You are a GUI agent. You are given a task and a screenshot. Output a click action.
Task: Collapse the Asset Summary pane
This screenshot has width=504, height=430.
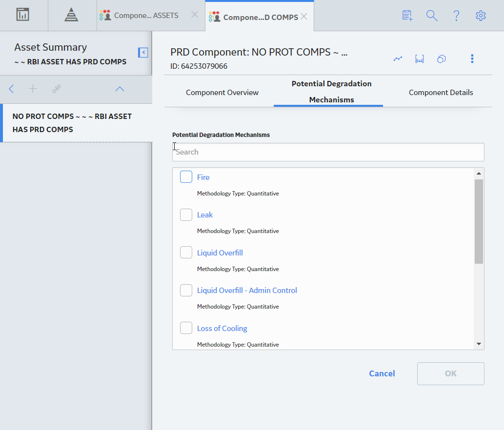(143, 52)
